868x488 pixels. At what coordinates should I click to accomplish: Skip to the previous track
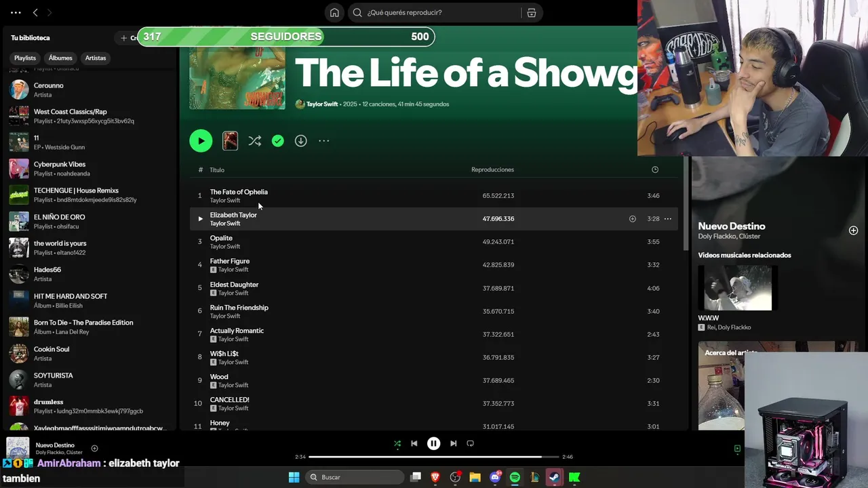tap(414, 444)
